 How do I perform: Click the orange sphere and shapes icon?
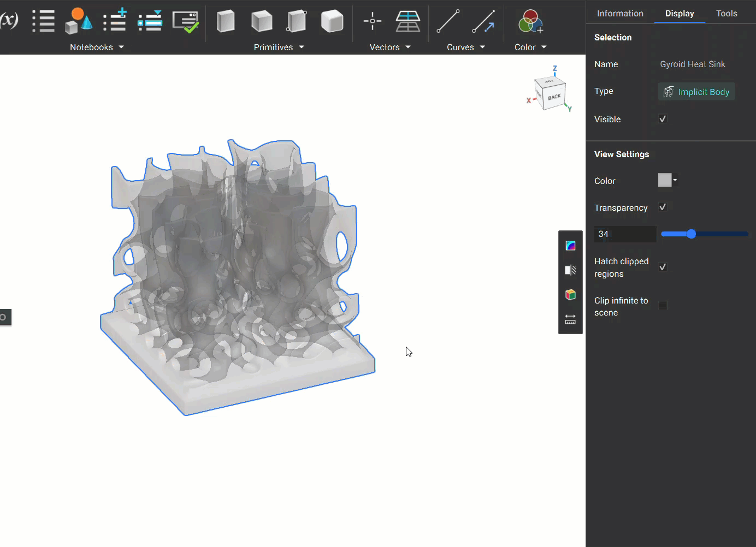(78, 21)
